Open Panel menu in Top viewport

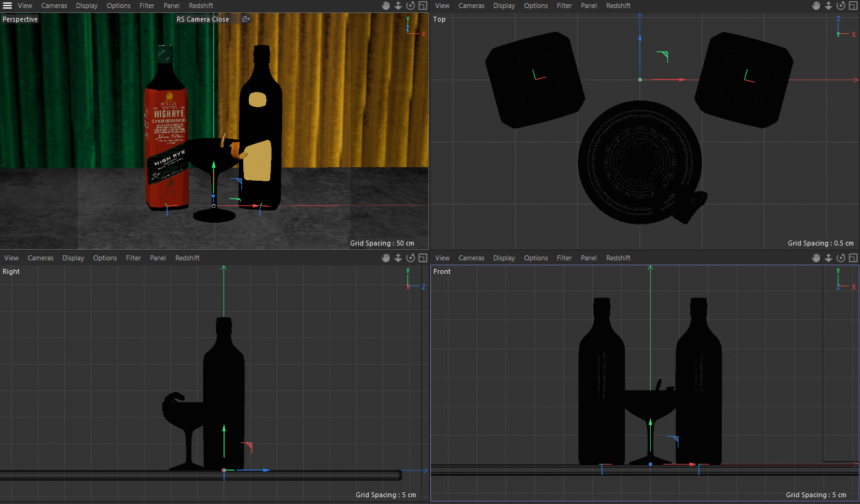pyautogui.click(x=589, y=6)
